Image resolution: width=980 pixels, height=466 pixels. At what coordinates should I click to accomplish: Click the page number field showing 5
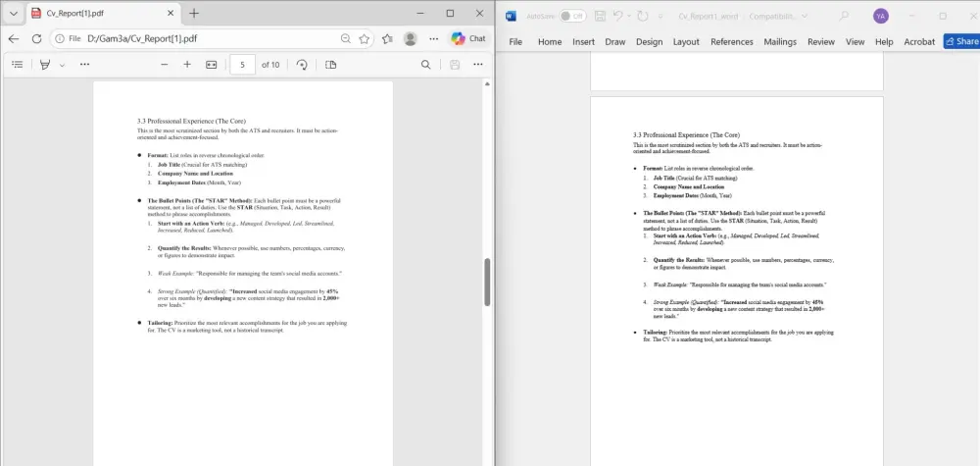[242, 65]
